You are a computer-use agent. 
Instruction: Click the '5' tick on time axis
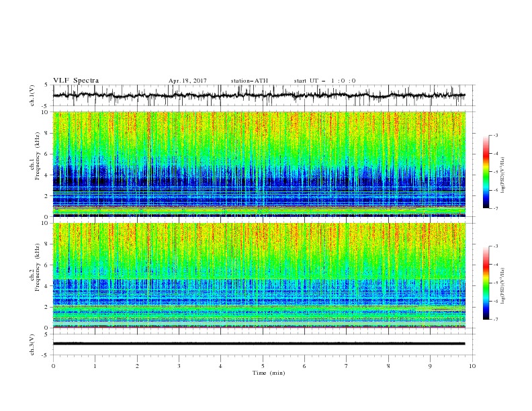(x=263, y=366)
